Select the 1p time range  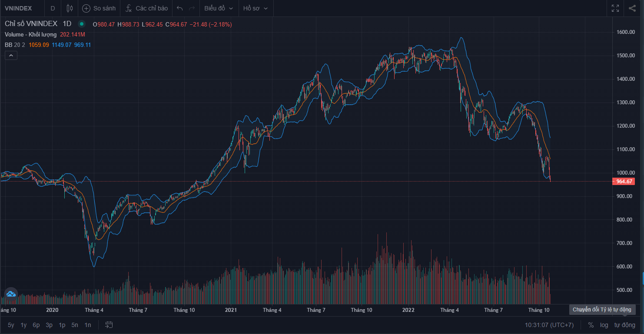(x=62, y=325)
